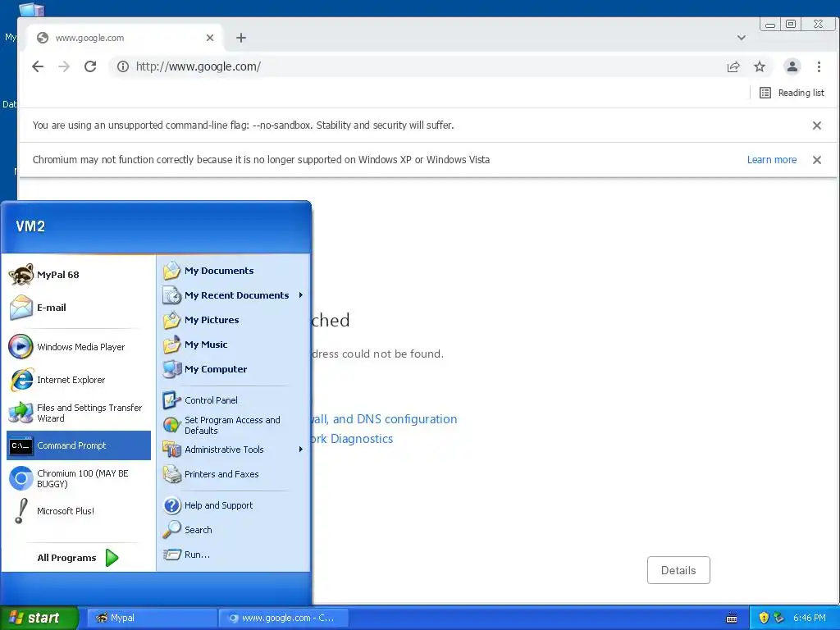The width and height of the screenshot is (840, 630).
Task: Open Microsoft Plus! from the Start menu
Action: coord(78,511)
